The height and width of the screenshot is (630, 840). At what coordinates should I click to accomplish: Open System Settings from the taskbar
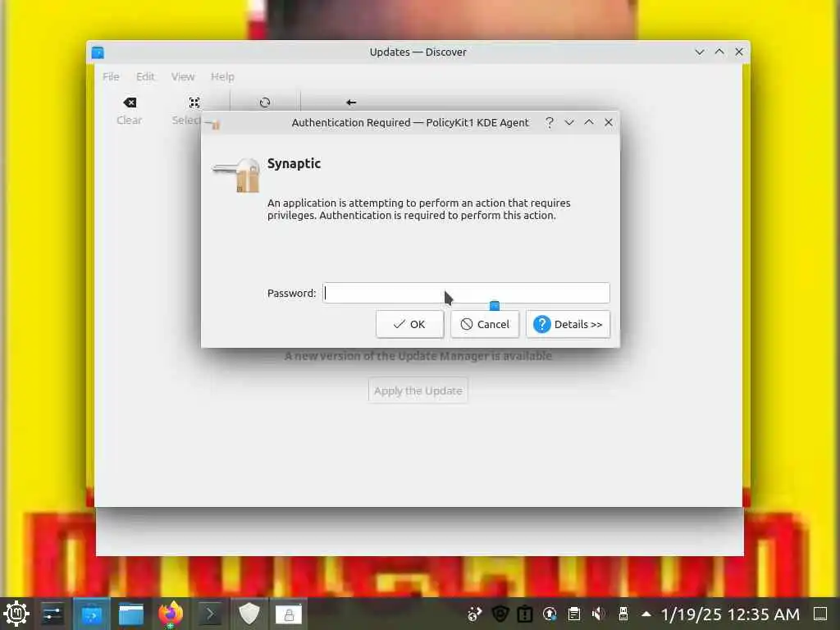click(x=52, y=614)
